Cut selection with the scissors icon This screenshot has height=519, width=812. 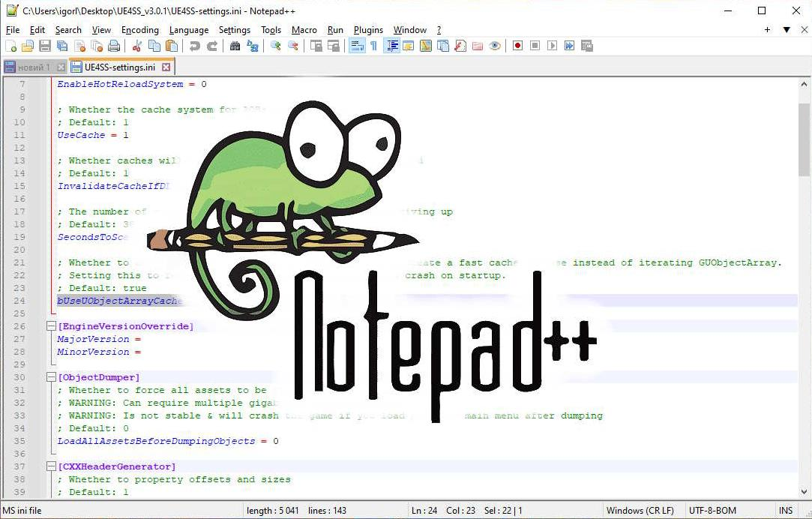point(136,46)
